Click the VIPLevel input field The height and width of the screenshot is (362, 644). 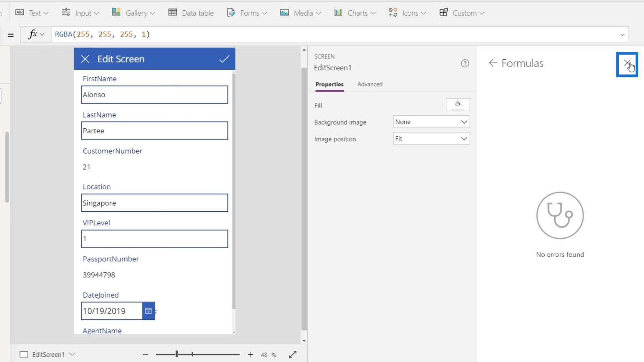(154, 239)
